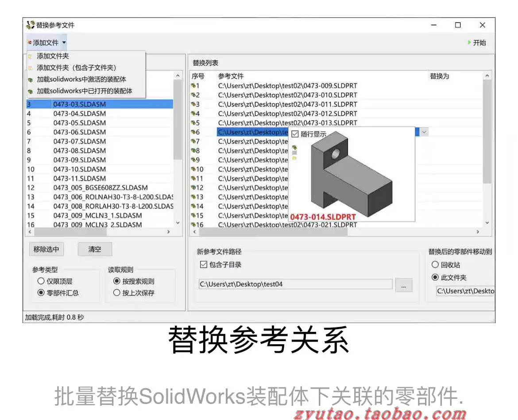This screenshot has width=518, height=420.
Task: Click the SolidWorks assembly icon before 加载solidworks中激活的装配体
Action: pos(30,79)
